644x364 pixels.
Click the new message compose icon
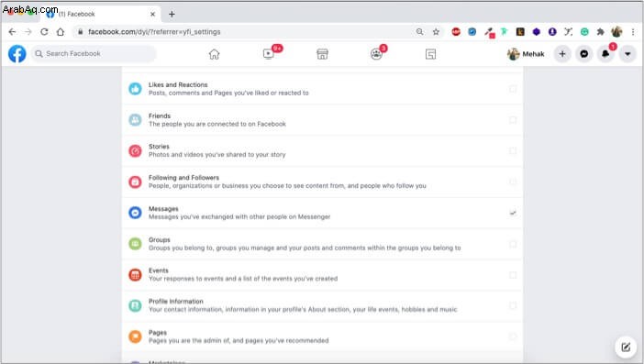click(626, 347)
